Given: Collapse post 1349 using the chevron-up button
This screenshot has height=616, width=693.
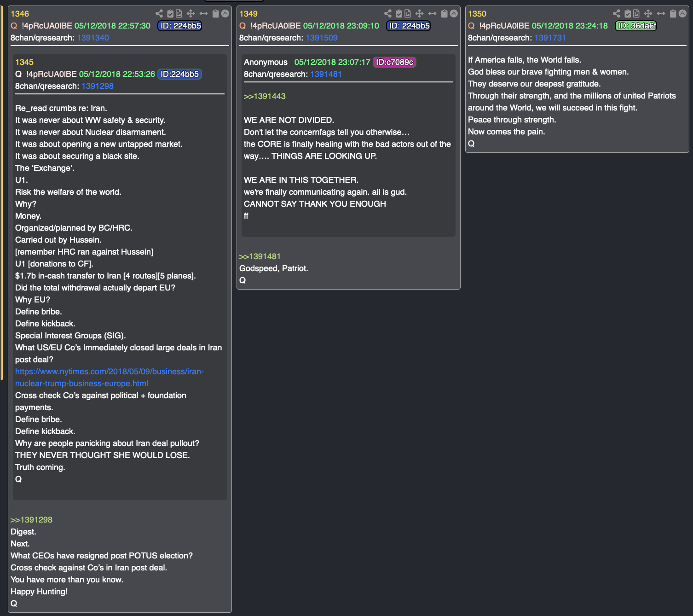Looking at the screenshot, I should [x=454, y=14].
